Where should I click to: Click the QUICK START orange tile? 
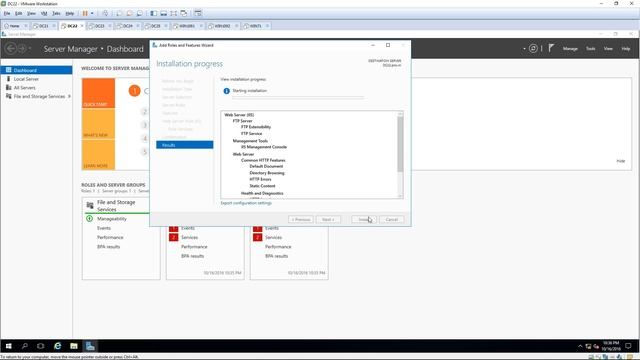(x=98, y=93)
